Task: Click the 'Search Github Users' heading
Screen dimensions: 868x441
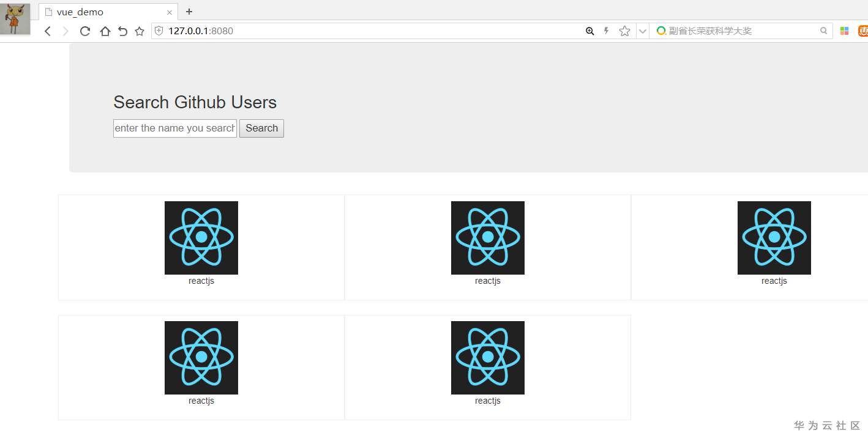Action: [x=195, y=102]
